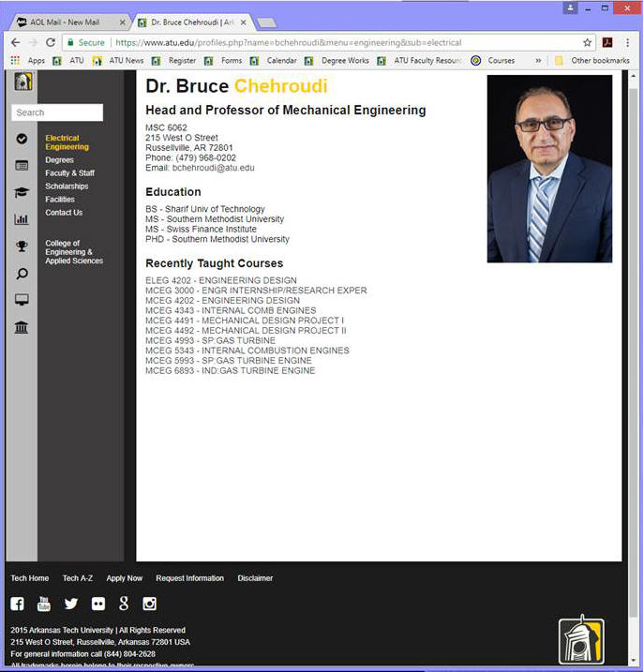Open the Request Information footer link

pos(190,578)
